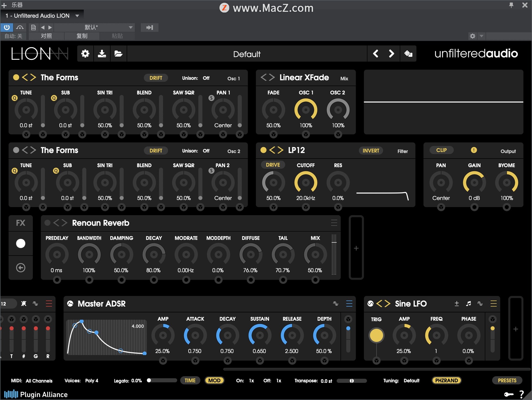532x400 pixels.
Task: Toggle LP12 filter enable dot
Action: click(264, 150)
